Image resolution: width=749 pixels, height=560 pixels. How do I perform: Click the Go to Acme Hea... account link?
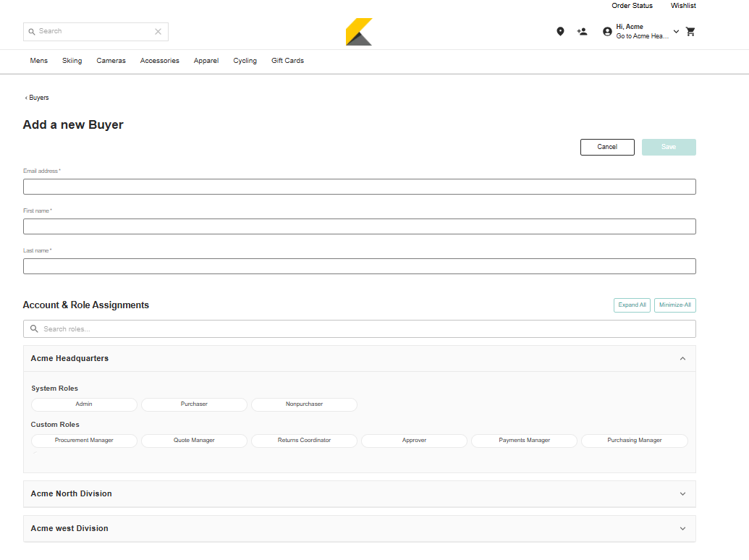(x=643, y=36)
